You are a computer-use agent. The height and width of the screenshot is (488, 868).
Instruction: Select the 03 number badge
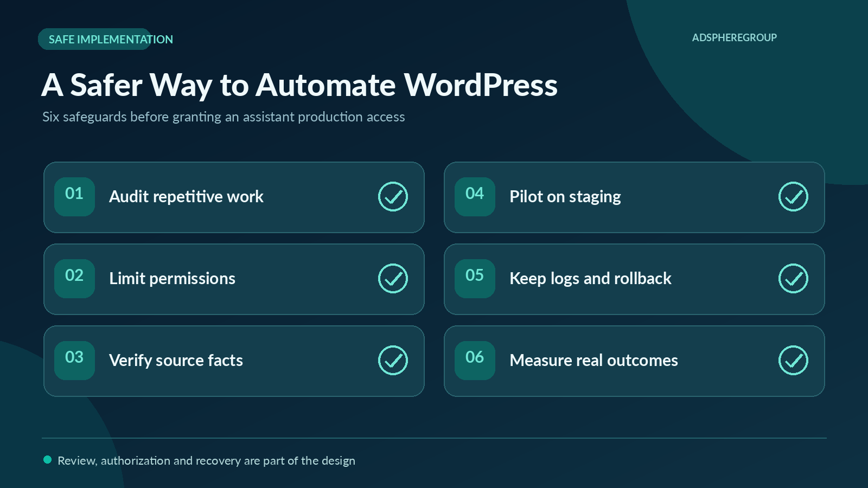[74, 361]
